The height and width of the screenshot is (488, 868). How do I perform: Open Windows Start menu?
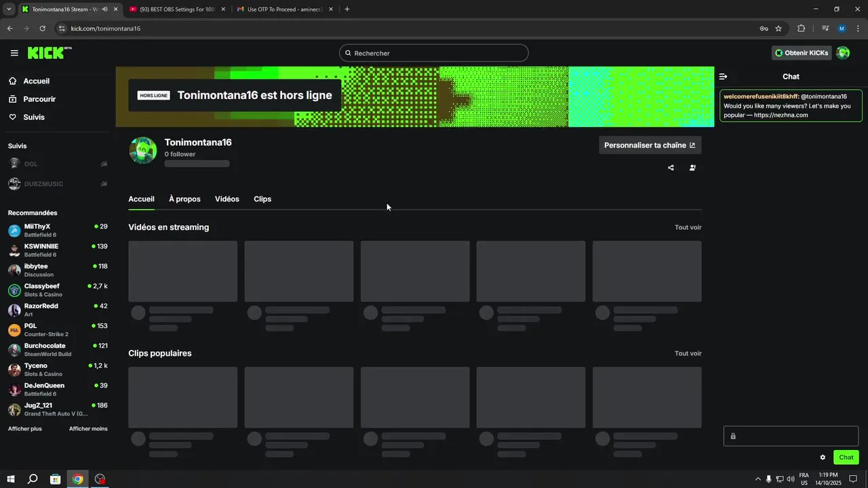pyautogui.click(x=11, y=479)
